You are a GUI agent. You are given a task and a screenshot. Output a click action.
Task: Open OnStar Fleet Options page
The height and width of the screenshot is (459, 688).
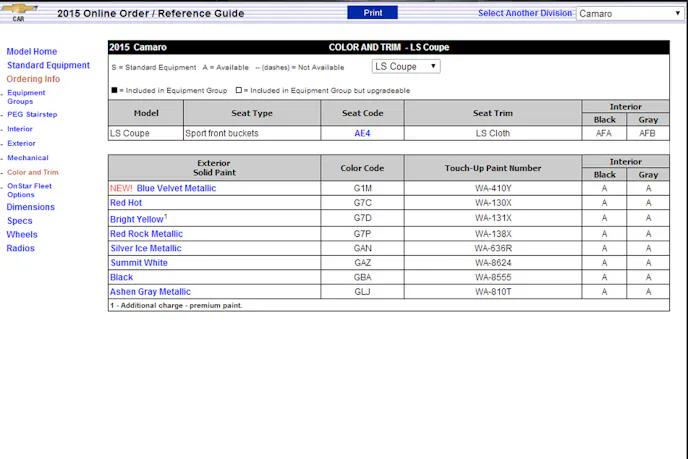(29, 190)
